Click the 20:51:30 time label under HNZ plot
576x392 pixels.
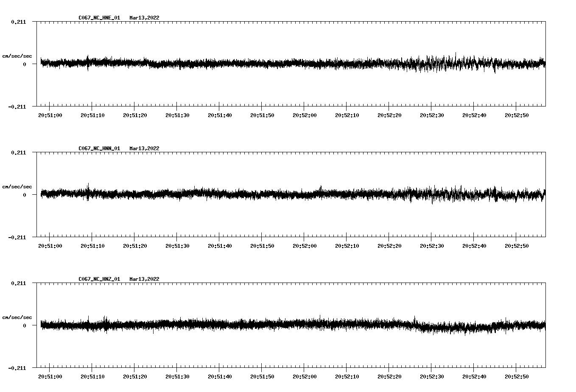click(177, 377)
